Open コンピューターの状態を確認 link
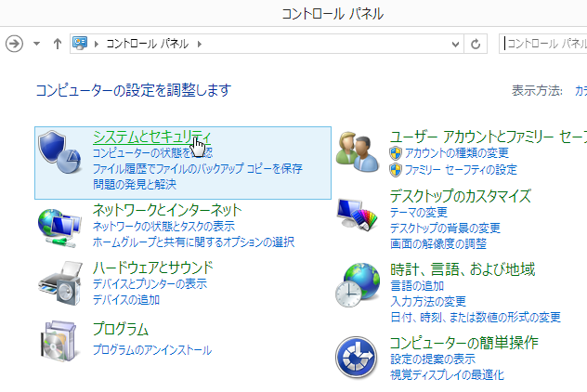Viewport: 587px width, 392px height. pos(152,152)
